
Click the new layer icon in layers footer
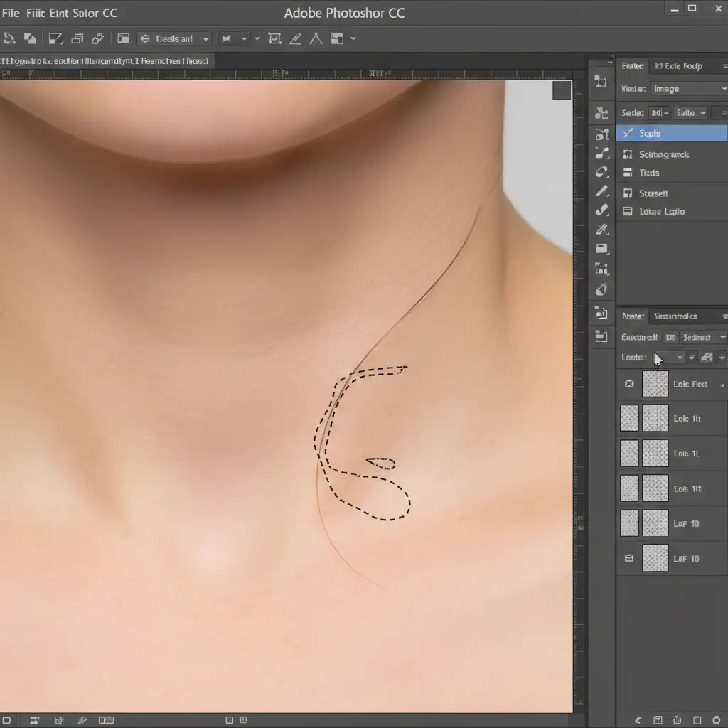(x=697, y=720)
